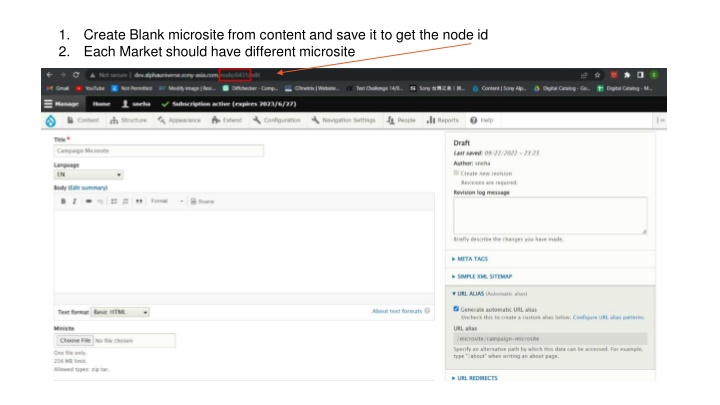This screenshot has width=720, height=405.
Task: Toggle Create new revision checkbox
Action: click(456, 173)
